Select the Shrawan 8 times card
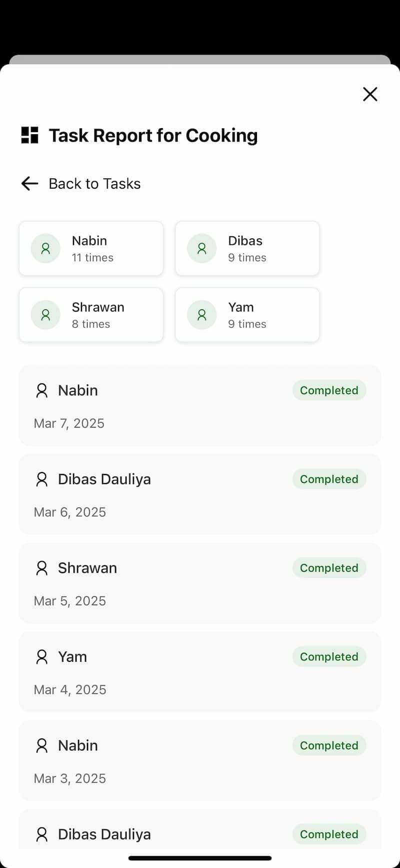This screenshot has width=400, height=868. (91, 315)
